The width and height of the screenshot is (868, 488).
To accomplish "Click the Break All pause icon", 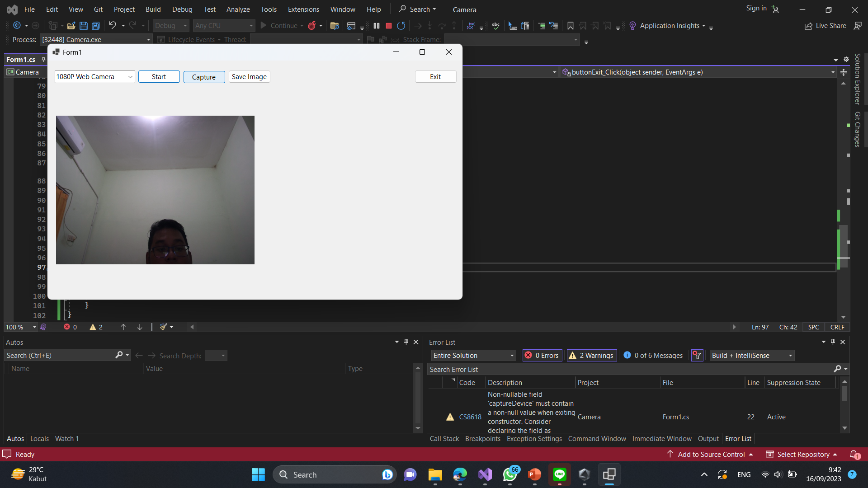I will [377, 26].
